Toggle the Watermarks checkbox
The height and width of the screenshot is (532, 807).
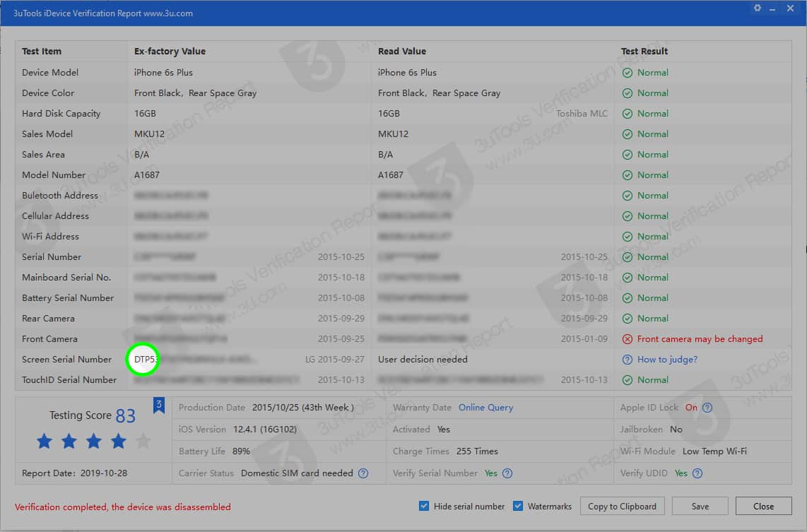click(x=518, y=506)
